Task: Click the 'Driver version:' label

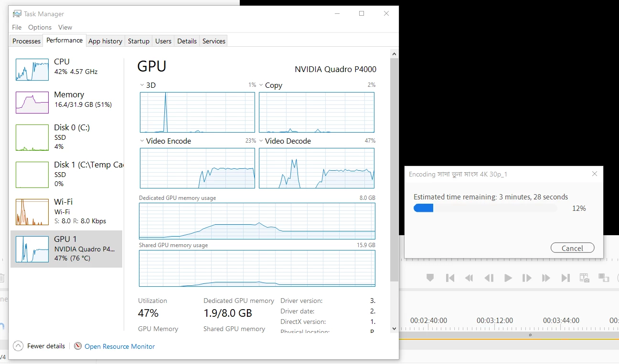Action: pyautogui.click(x=301, y=301)
